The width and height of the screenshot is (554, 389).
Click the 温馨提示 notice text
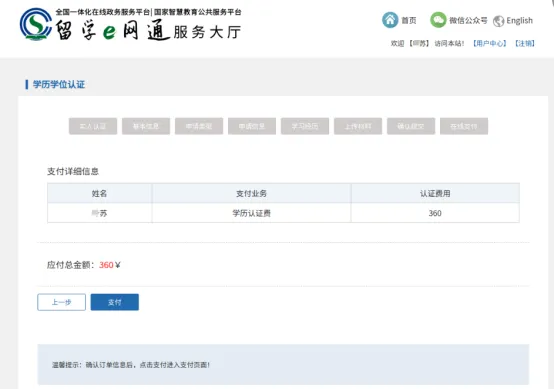click(131, 365)
